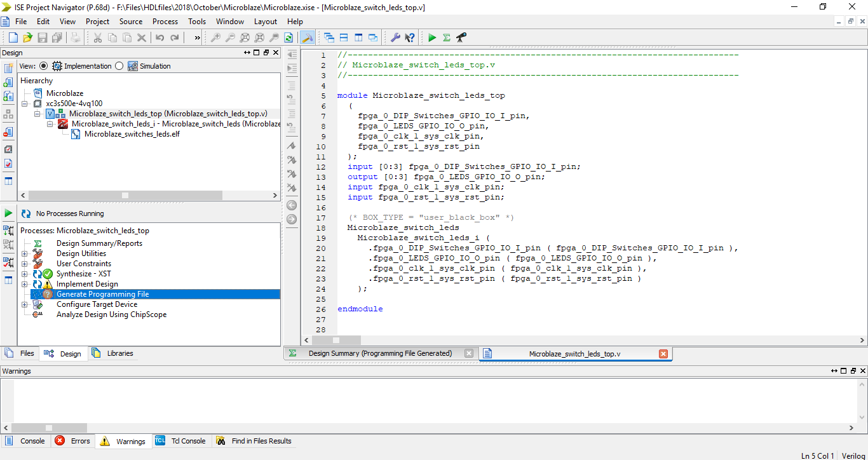Image resolution: width=868 pixels, height=460 pixels.
Task: Switch to the Design Summary editor tab
Action: pyautogui.click(x=380, y=353)
